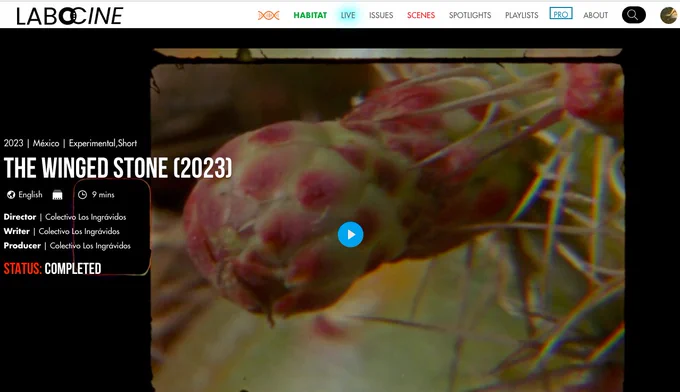Click the 2023 year text above the title
The image size is (680, 392).
point(13,143)
